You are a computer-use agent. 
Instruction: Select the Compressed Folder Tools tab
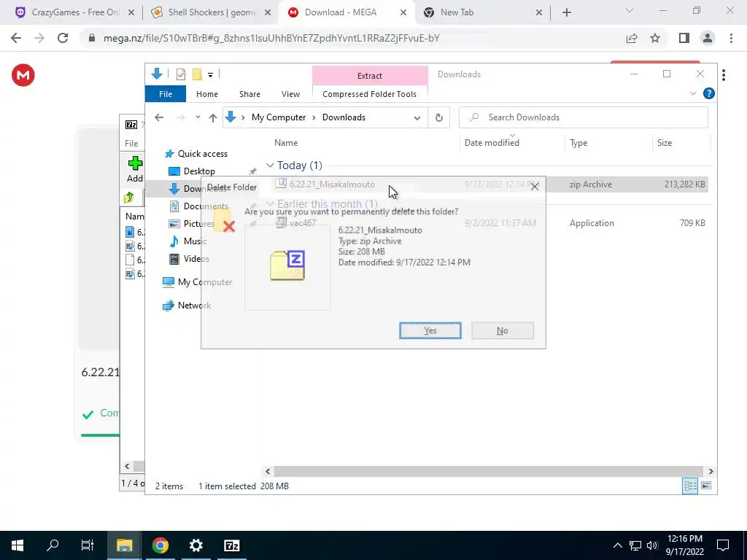[369, 94]
